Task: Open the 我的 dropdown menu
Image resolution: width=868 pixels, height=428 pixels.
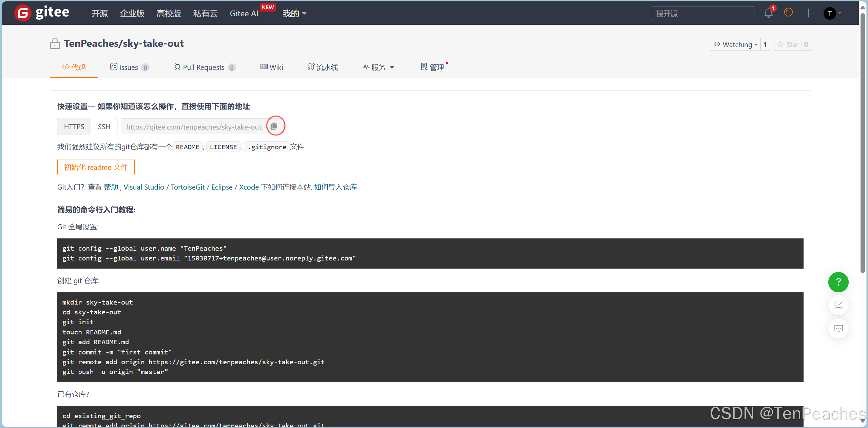Action: click(294, 14)
